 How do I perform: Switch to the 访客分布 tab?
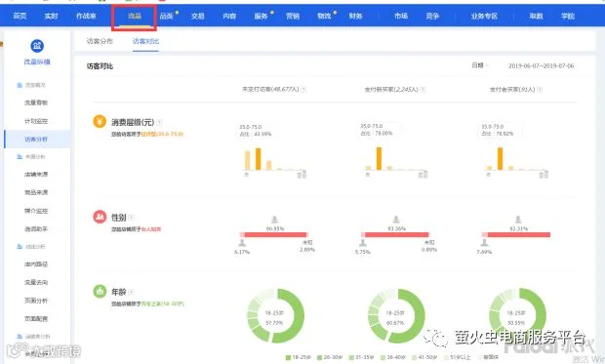coord(100,41)
